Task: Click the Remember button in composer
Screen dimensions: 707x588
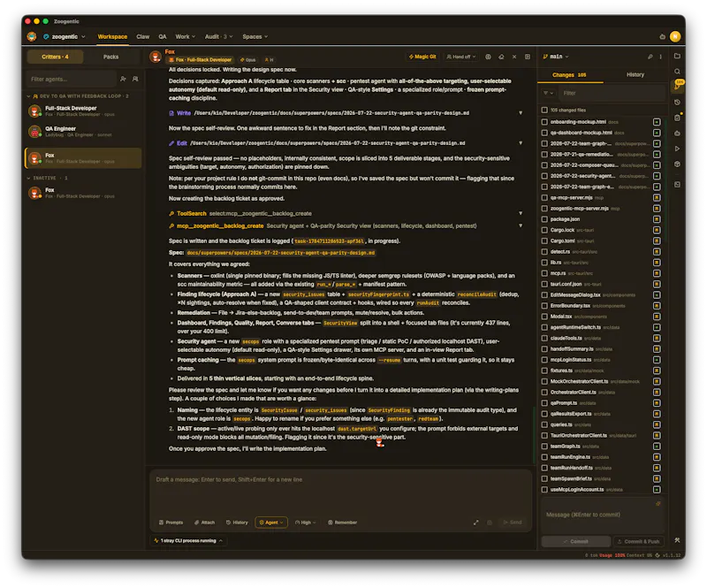Action: point(342,523)
